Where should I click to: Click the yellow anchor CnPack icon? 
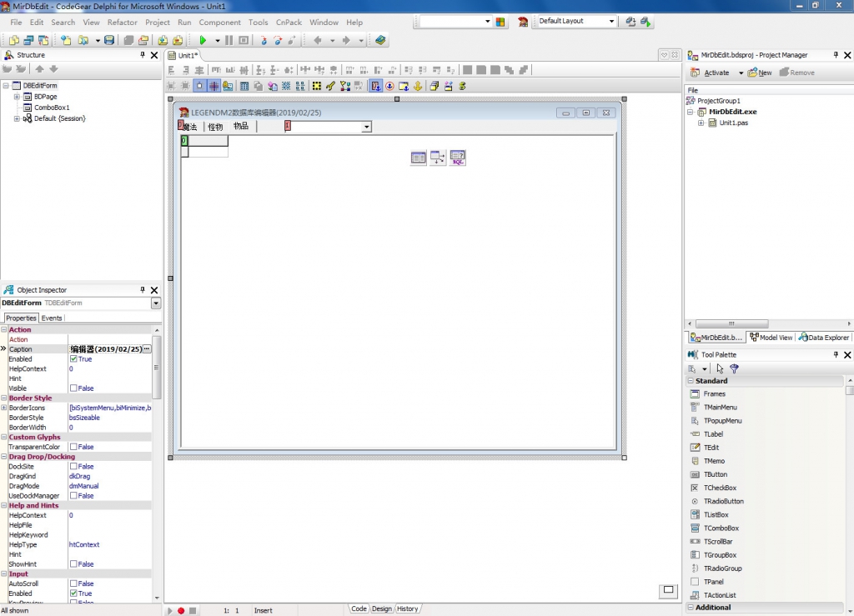(418, 86)
